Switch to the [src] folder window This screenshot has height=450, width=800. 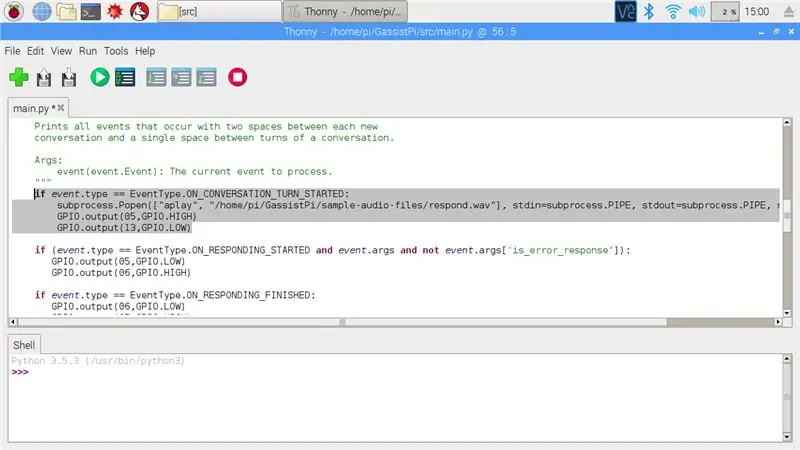[x=218, y=11]
